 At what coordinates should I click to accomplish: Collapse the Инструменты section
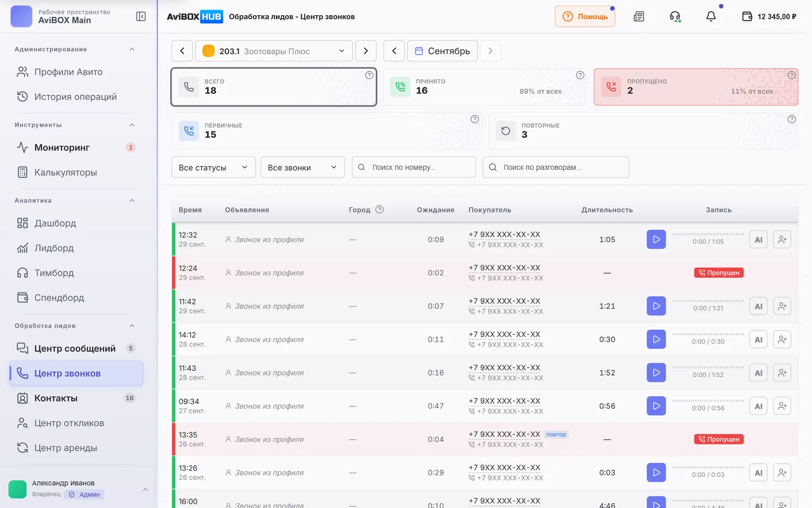click(x=132, y=125)
